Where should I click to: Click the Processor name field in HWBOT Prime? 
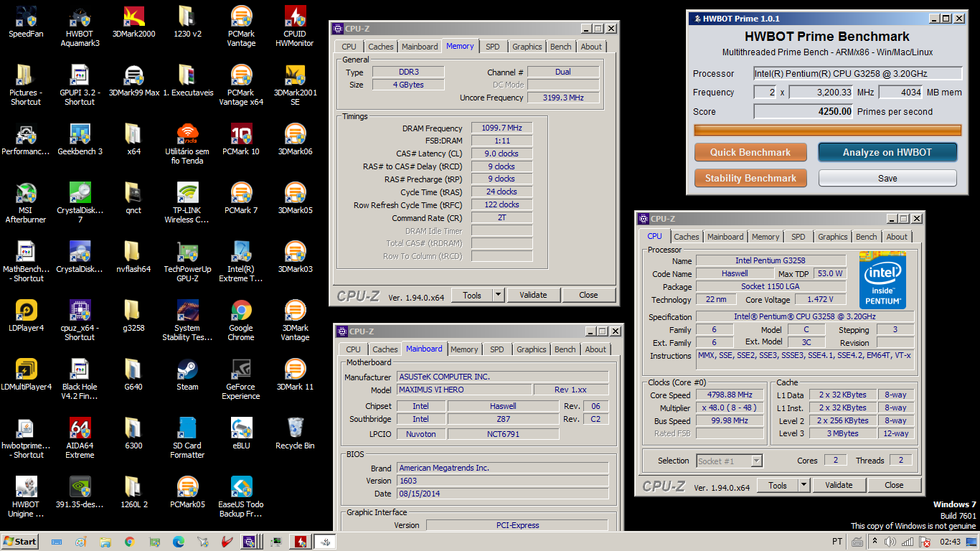pyautogui.click(x=858, y=73)
